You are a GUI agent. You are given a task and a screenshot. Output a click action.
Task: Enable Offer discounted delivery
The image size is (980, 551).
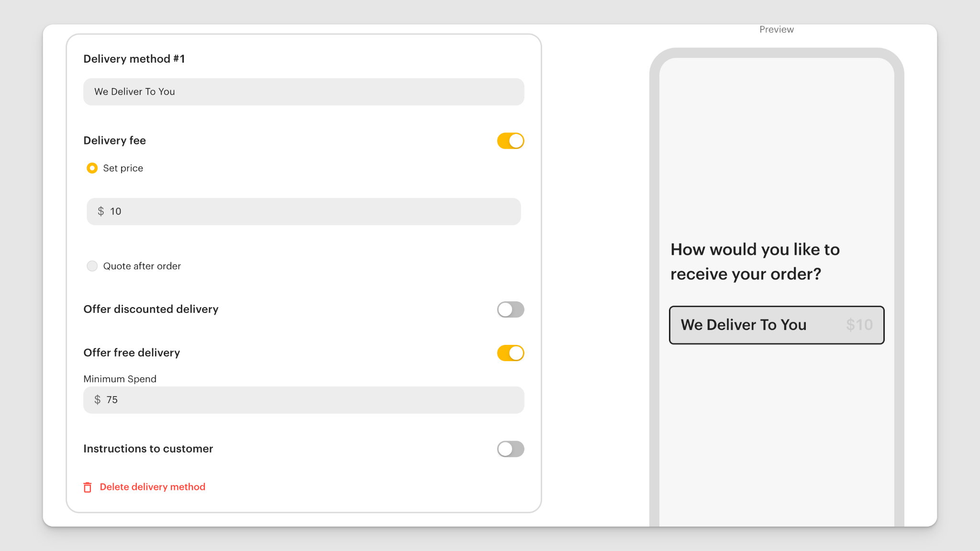(510, 309)
